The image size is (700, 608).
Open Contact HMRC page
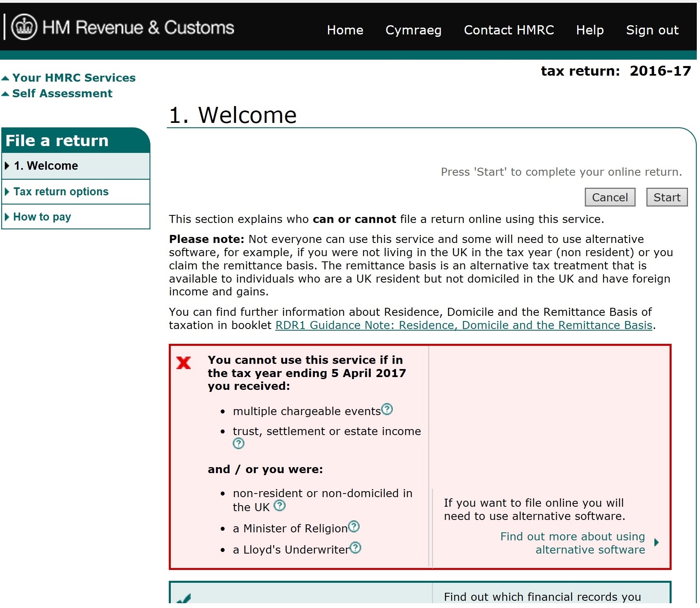pyautogui.click(x=509, y=30)
